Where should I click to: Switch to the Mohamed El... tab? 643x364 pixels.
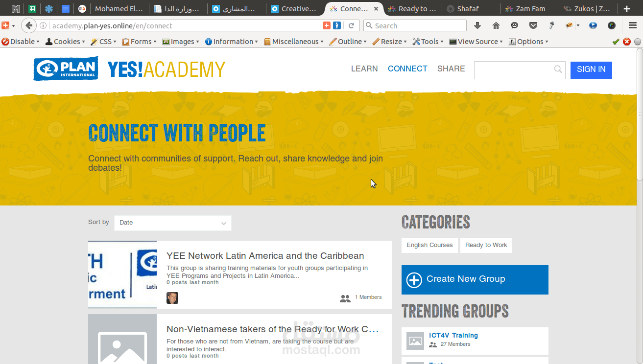[x=119, y=9]
